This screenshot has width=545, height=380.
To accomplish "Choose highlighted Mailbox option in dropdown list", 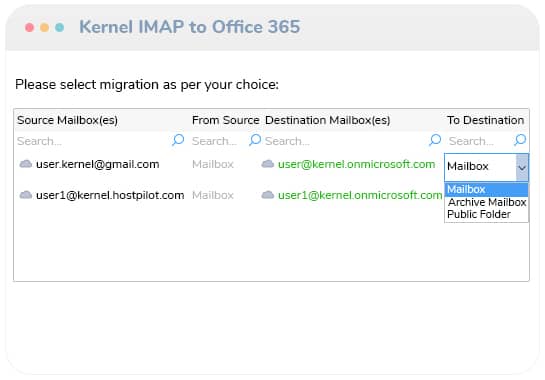I will coord(486,189).
